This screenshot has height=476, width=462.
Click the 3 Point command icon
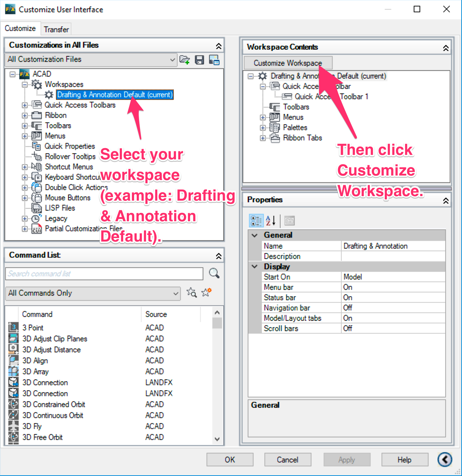point(14,328)
